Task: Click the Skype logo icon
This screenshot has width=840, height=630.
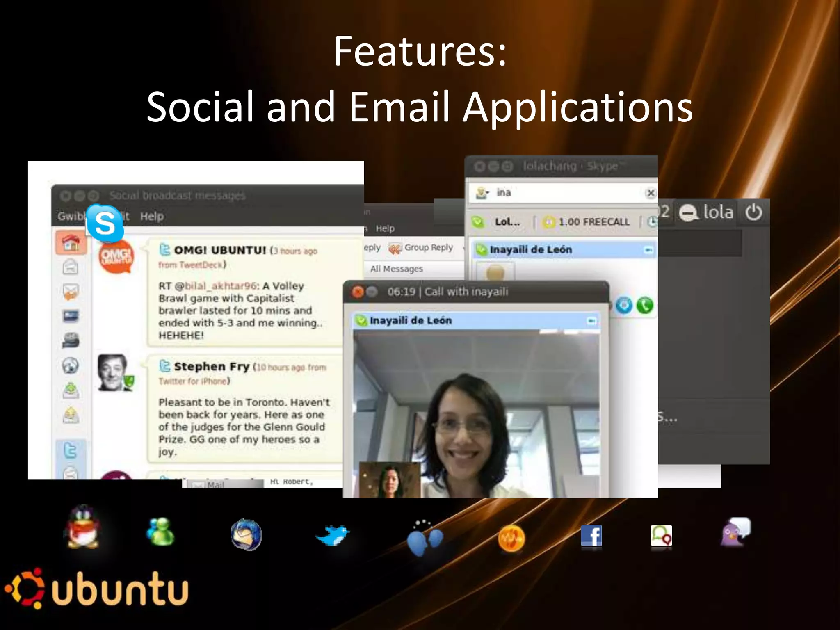Action: (105, 224)
